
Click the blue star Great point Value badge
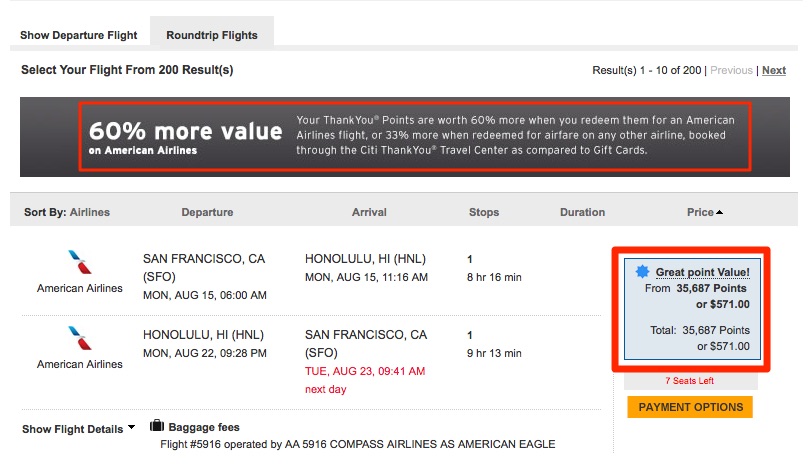point(642,271)
